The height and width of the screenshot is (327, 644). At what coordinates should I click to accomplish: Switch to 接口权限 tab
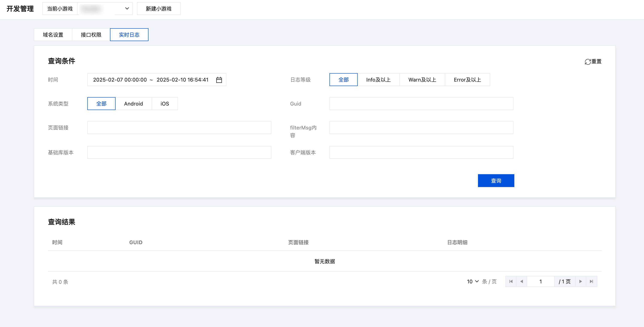coord(91,35)
